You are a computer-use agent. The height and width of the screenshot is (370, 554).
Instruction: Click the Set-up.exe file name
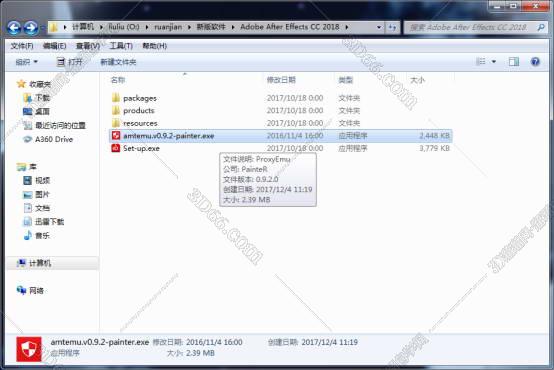point(141,148)
